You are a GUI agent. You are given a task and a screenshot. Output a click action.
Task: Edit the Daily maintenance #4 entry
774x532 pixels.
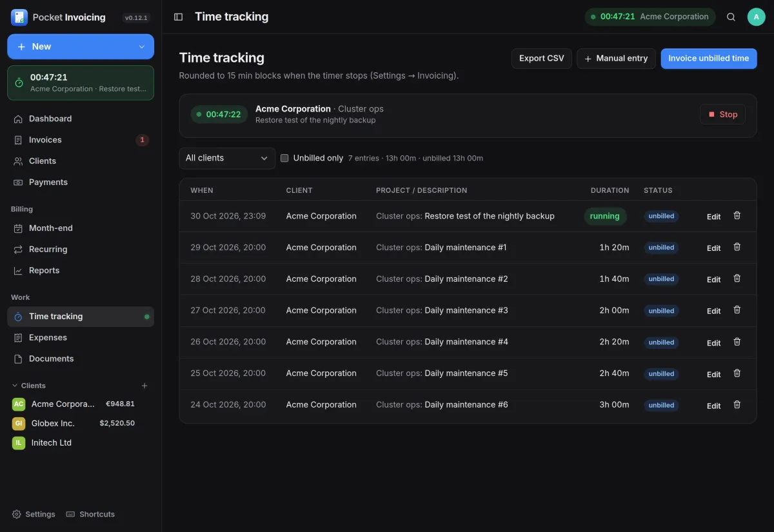pyautogui.click(x=713, y=343)
